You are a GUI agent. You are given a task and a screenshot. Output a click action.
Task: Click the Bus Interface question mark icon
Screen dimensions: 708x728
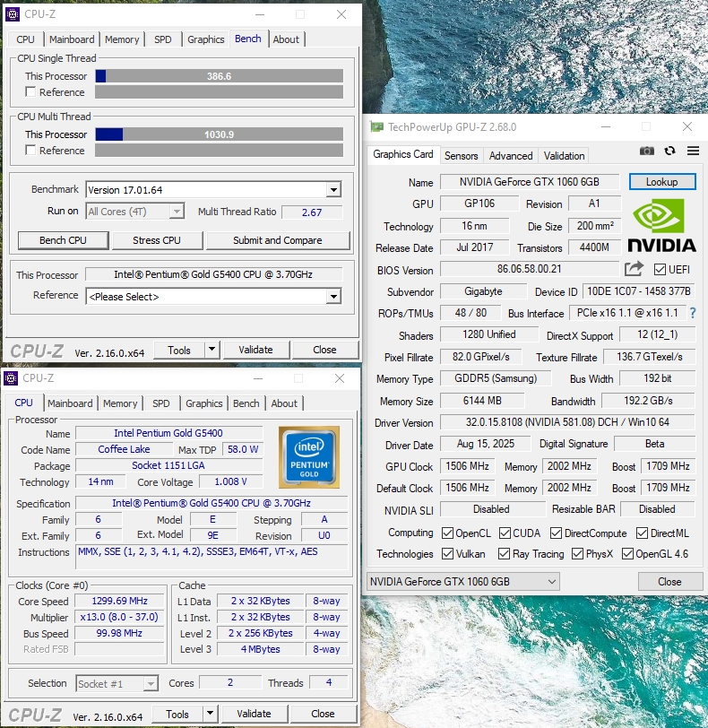tap(692, 313)
